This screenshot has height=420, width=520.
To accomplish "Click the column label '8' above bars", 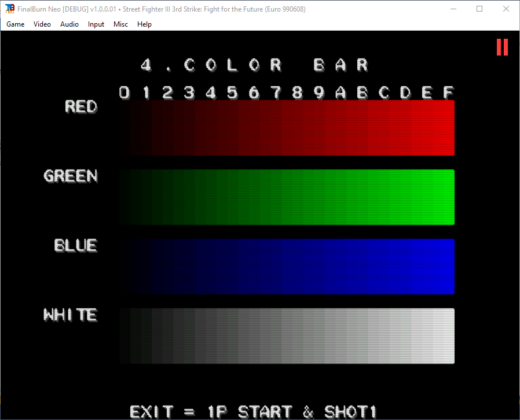I will 298,93.
